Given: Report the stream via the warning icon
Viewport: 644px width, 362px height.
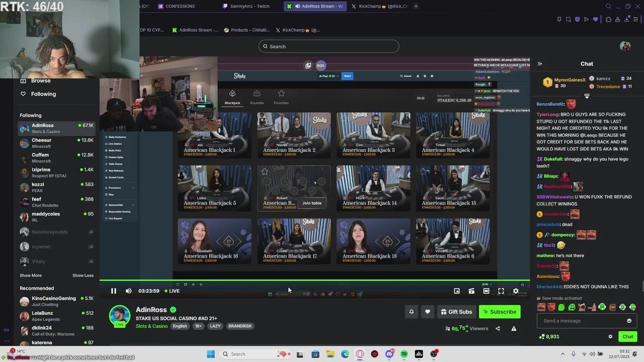Looking at the screenshot, I should coord(514,329).
